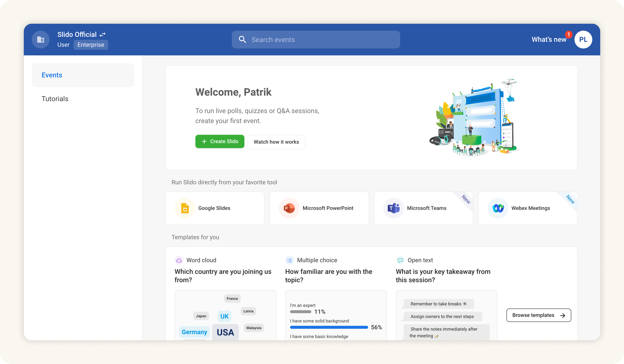Open the notification badge showing 1
Screen dimensions: 624x364
(x=569, y=35)
